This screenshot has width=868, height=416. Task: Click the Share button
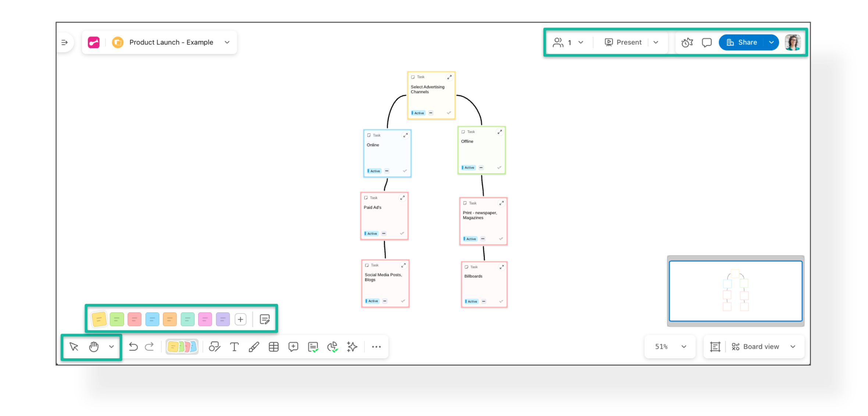tap(742, 43)
